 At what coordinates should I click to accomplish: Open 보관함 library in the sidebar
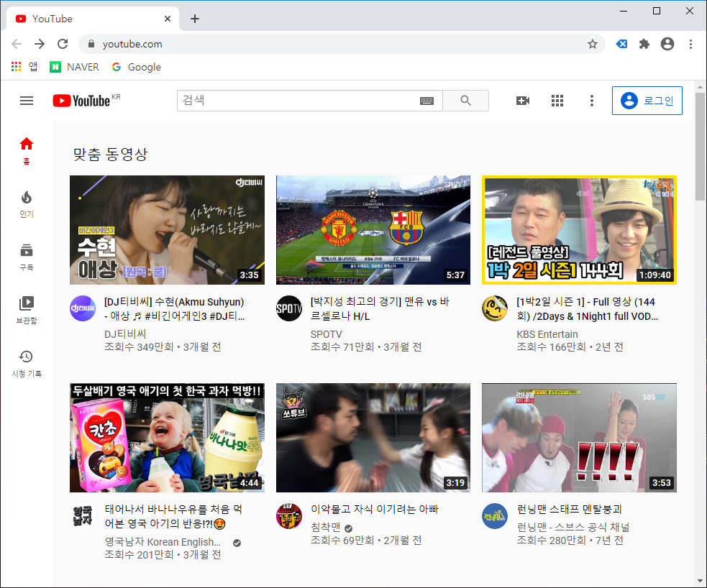click(x=27, y=311)
